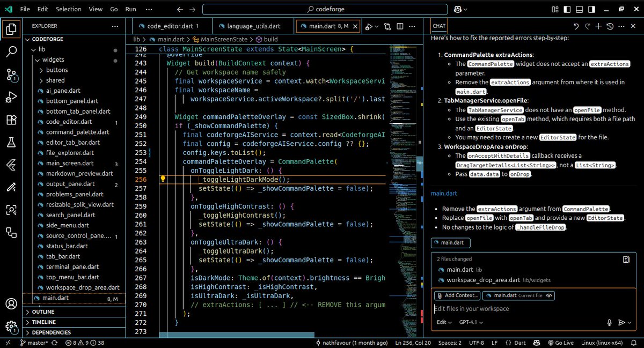The height and width of the screenshot is (348, 644).
Task: Open the run button dropdown arrow
Action: point(377,26)
